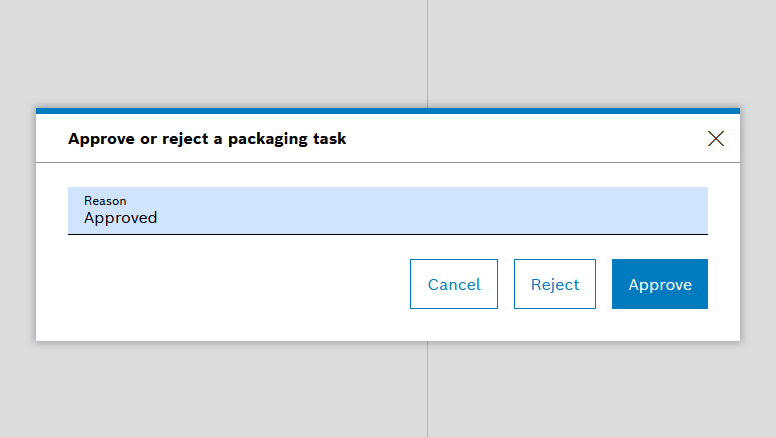
Task: Click the 'Approved' text in Reason field
Action: point(120,218)
